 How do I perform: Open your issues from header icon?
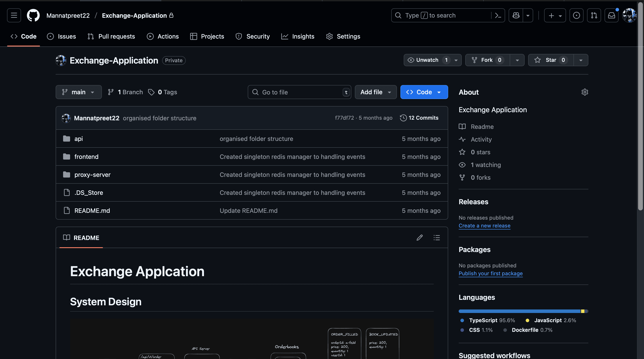pyautogui.click(x=576, y=16)
